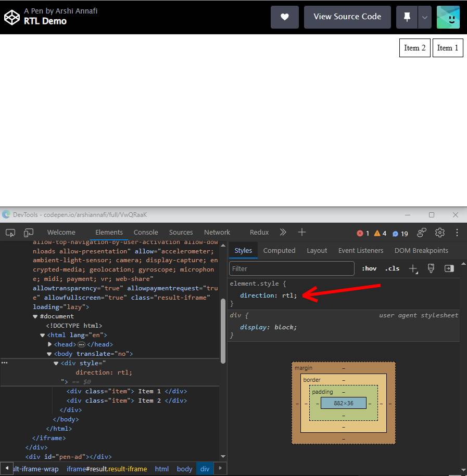The image size is (467, 476).
Task: Select the Styles pane tab
Action: tap(243, 250)
